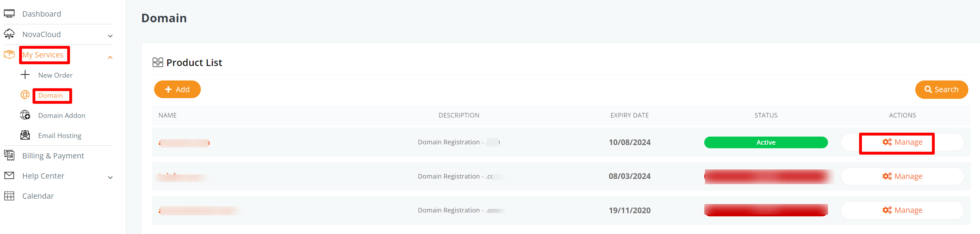Click the Calendar grid icon
This screenshot has width=980, height=234.
click(x=9, y=196)
